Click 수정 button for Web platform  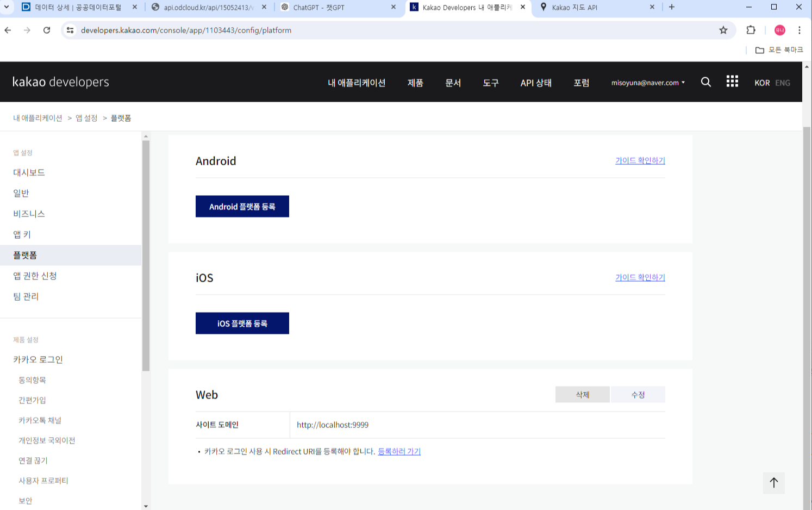click(638, 395)
